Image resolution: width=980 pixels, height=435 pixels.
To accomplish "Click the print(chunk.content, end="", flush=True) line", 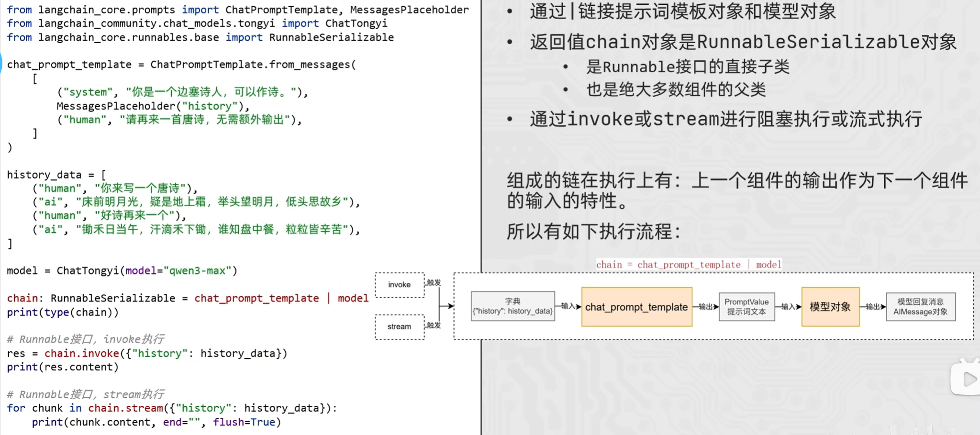I will click(156, 422).
